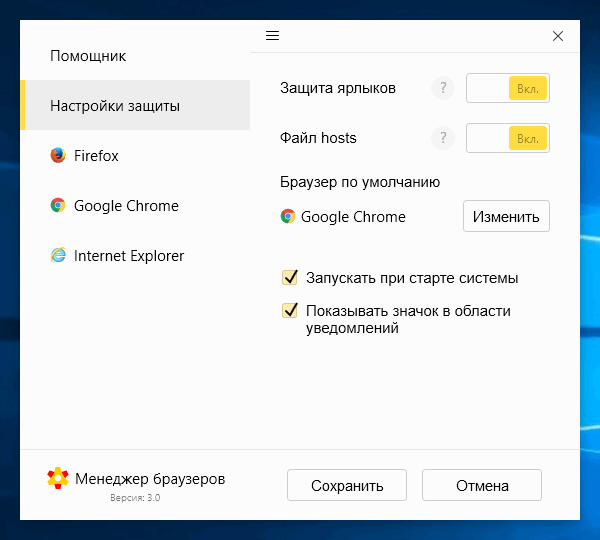This screenshot has width=600, height=540.
Task: Toggle the Защита ярлыков switch
Action: [x=508, y=88]
